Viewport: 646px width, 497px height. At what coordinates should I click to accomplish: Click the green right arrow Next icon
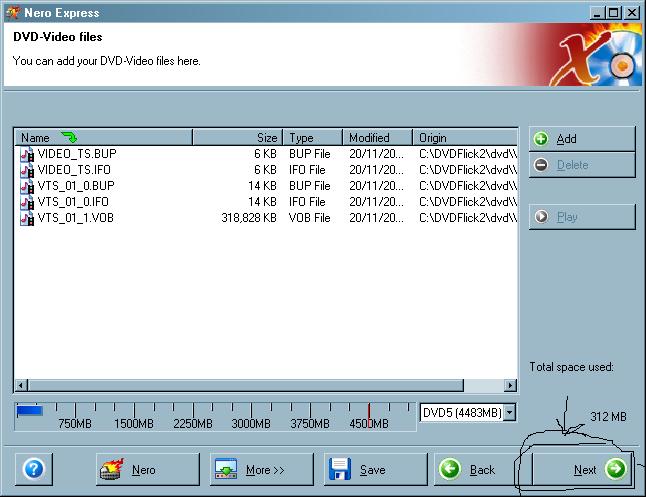[x=616, y=469]
